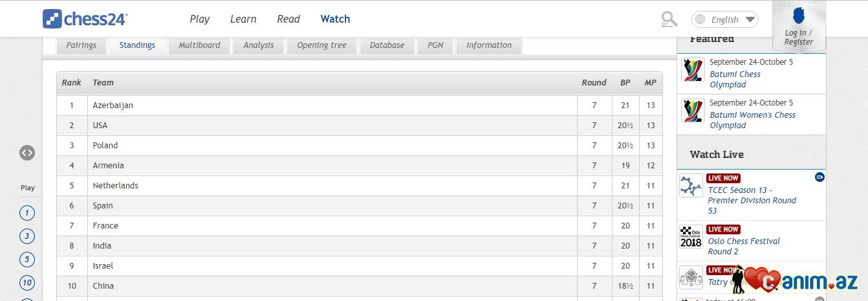Viewport: 868px width, 301px height.
Task: Click the Log in / Register pawn icon
Action: (x=798, y=16)
